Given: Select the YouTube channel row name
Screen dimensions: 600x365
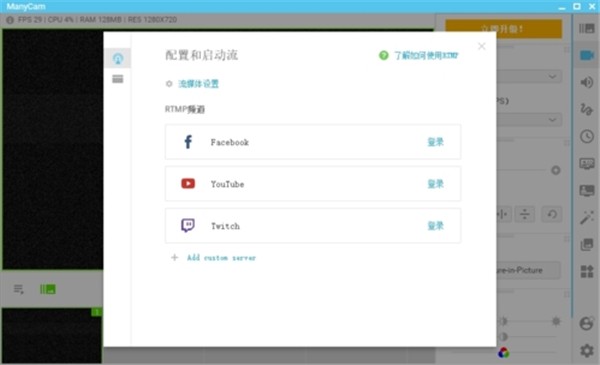Looking at the screenshot, I should 227,184.
